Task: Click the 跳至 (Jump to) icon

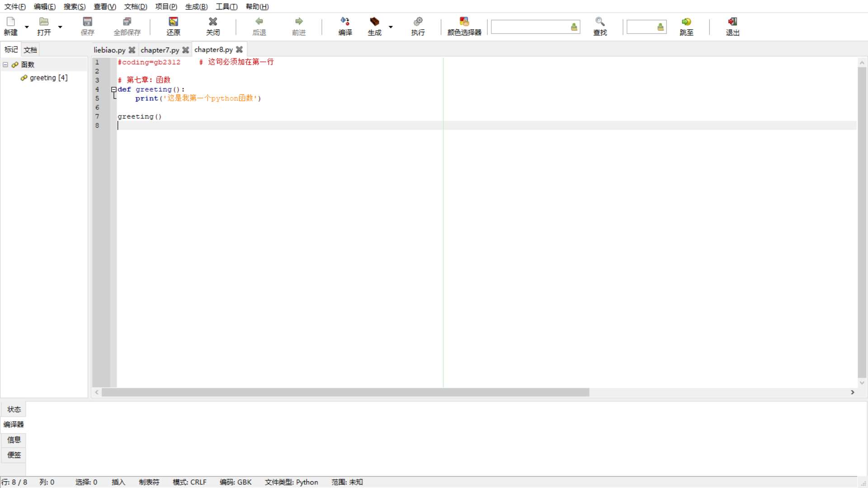Action: pos(686,26)
